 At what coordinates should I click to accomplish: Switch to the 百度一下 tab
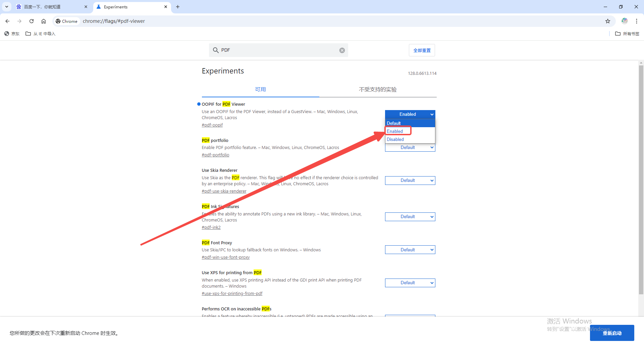coord(52,7)
